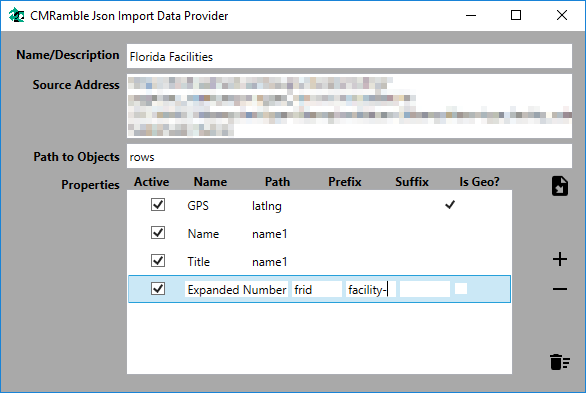Click the CMRamble app icon in the title bar
Image resolution: width=586 pixels, height=393 pixels.
click(x=16, y=15)
